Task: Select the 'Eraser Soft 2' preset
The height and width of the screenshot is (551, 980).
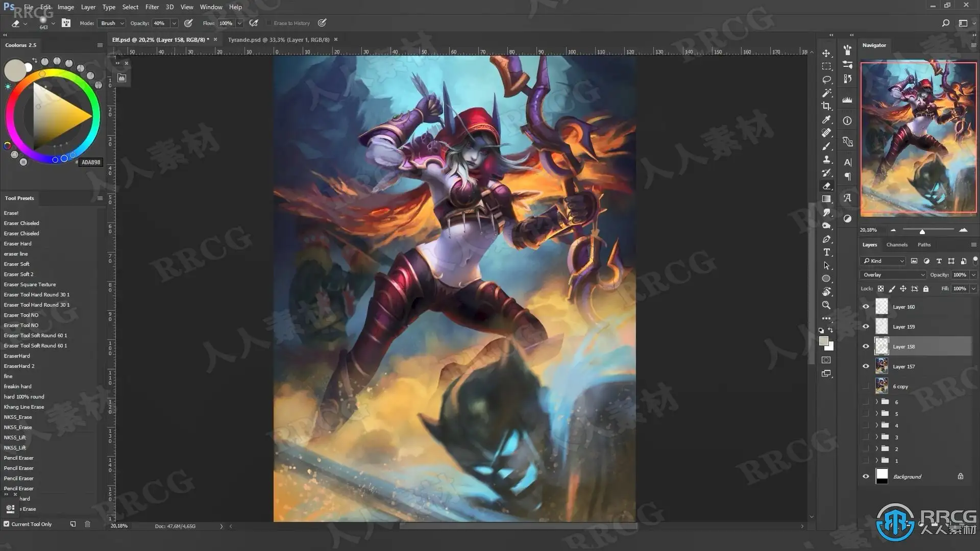Action: [x=18, y=274]
